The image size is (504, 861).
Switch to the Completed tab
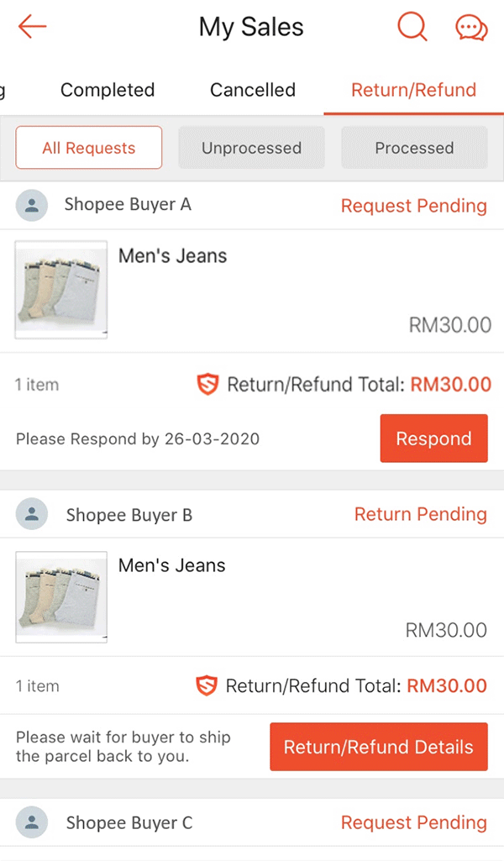tap(108, 90)
